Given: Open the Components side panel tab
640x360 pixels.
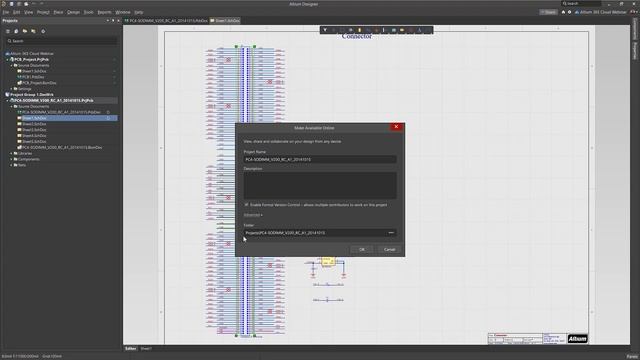Looking at the screenshot, I should click(635, 29).
